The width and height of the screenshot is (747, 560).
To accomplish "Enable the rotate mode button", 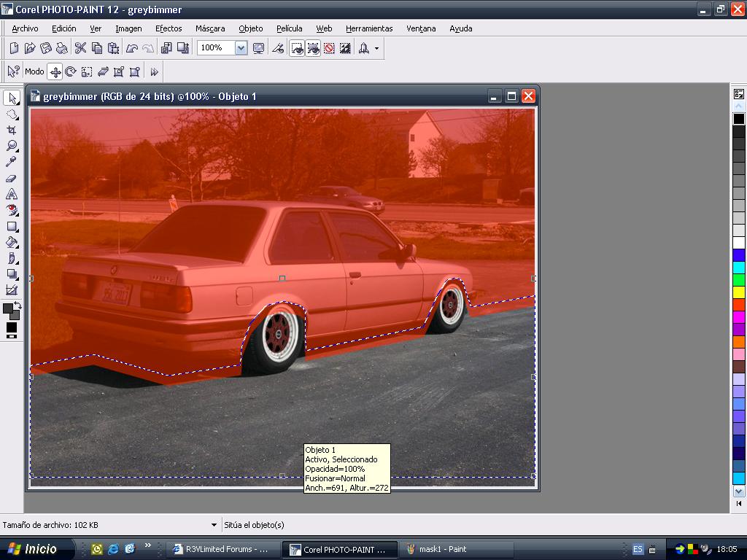I will coord(71,71).
